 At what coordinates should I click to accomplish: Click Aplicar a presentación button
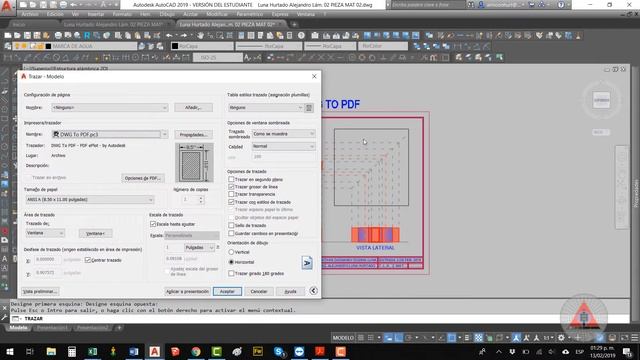coord(187,291)
